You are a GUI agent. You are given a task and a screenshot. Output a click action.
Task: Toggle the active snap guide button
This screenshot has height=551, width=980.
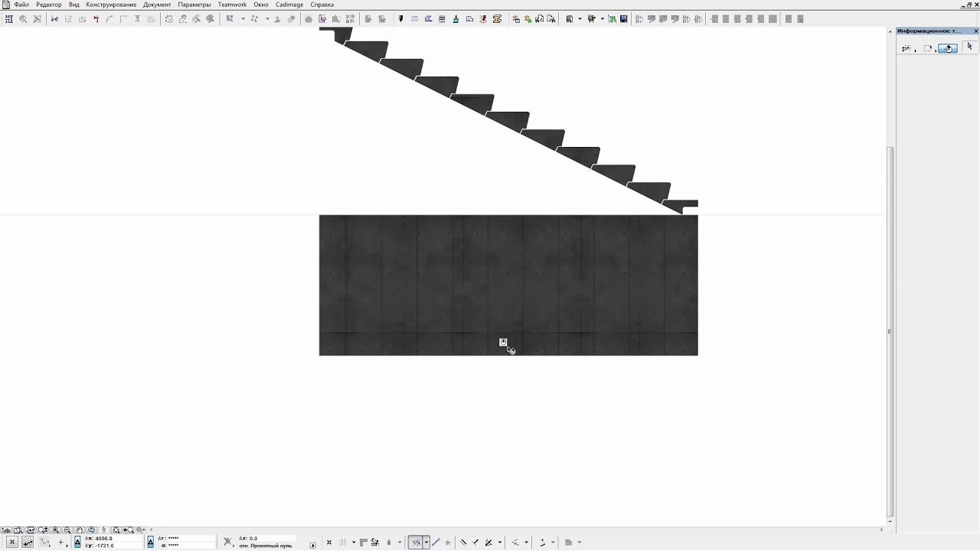[416, 542]
